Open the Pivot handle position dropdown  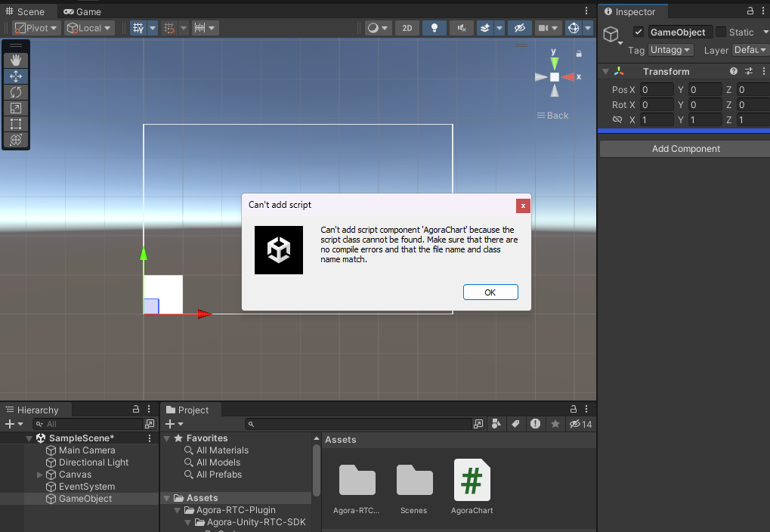click(x=36, y=28)
